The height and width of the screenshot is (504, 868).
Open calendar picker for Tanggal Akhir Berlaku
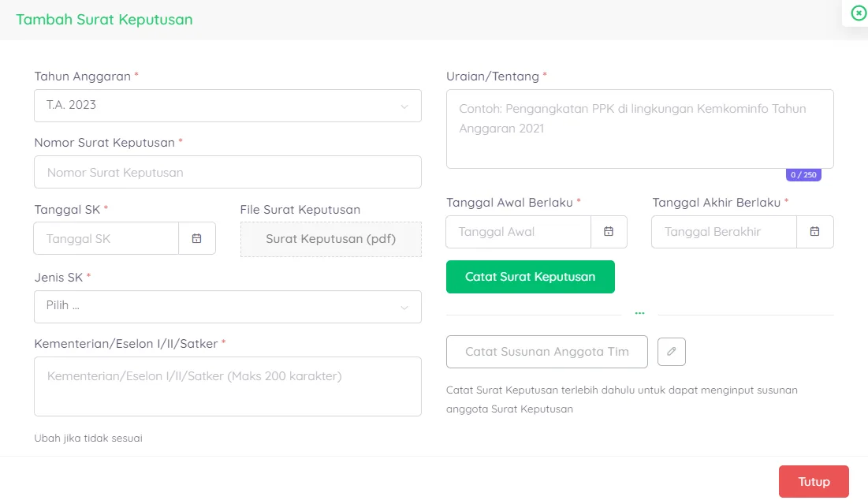point(815,232)
